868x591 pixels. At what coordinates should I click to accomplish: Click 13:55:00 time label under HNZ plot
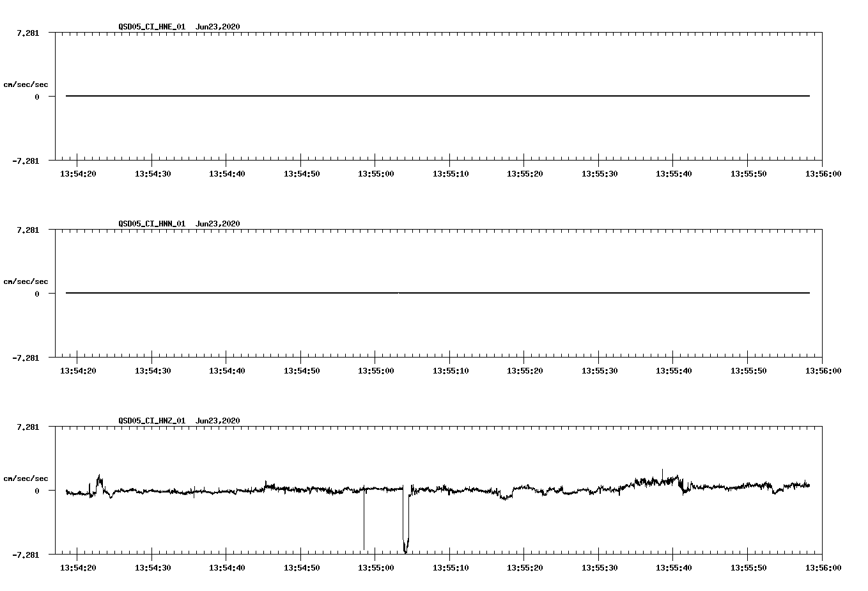point(375,567)
